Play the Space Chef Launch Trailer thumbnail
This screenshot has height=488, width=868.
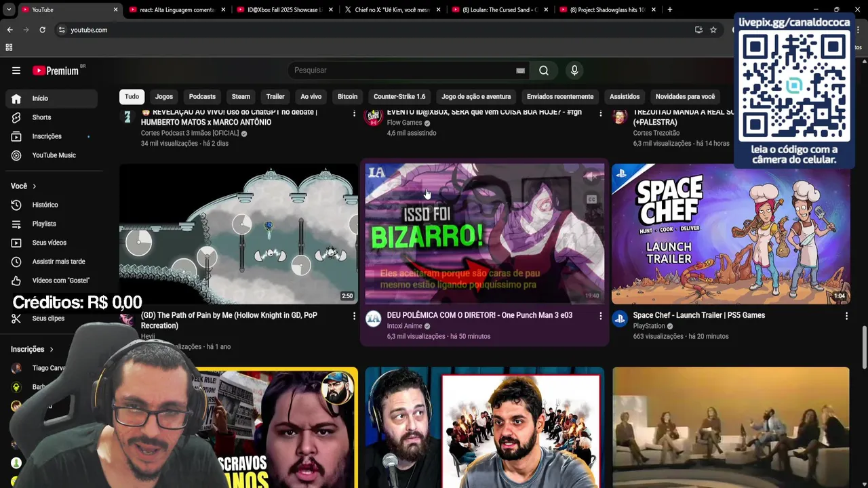click(x=730, y=234)
